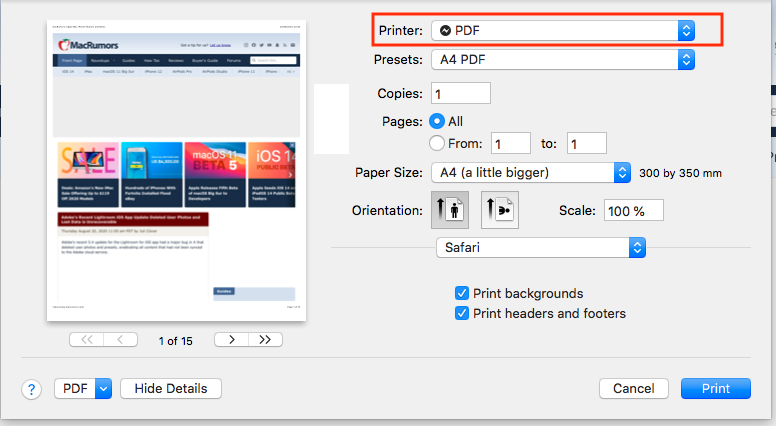776x426 pixels.
Task: Click the PDF button at bottom left
Action: (x=75, y=389)
